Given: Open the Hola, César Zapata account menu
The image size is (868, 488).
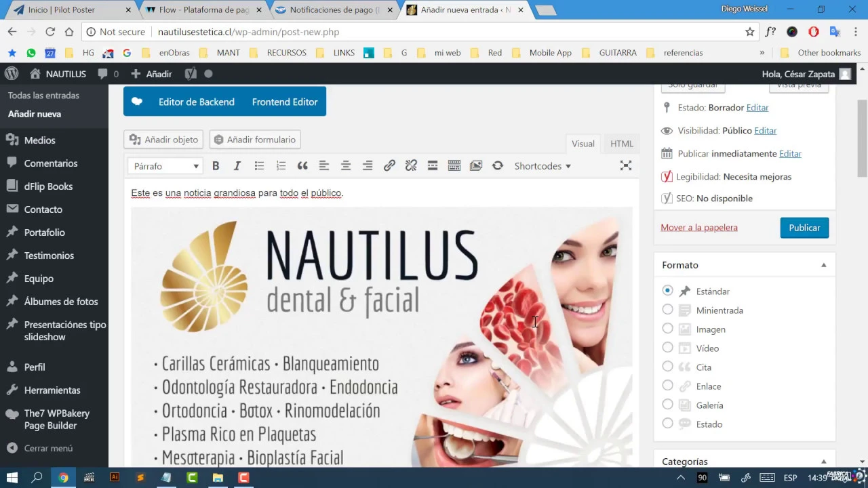Looking at the screenshot, I should pos(806,74).
